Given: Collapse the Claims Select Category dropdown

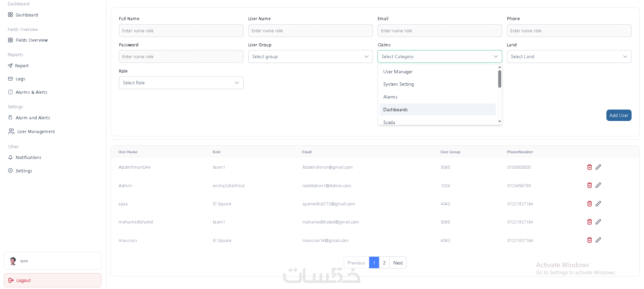Looking at the screenshot, I should (440, 56).
